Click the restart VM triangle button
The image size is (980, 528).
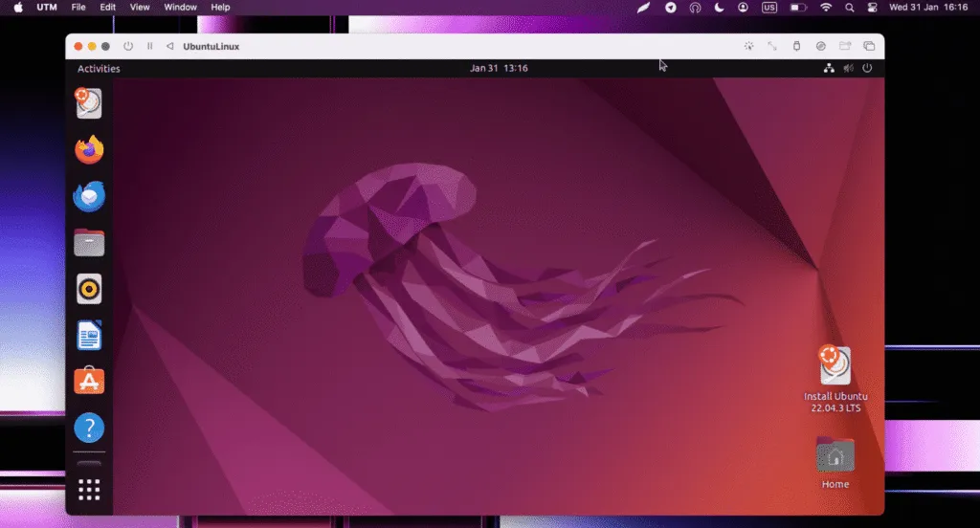(x=169, y=46)
